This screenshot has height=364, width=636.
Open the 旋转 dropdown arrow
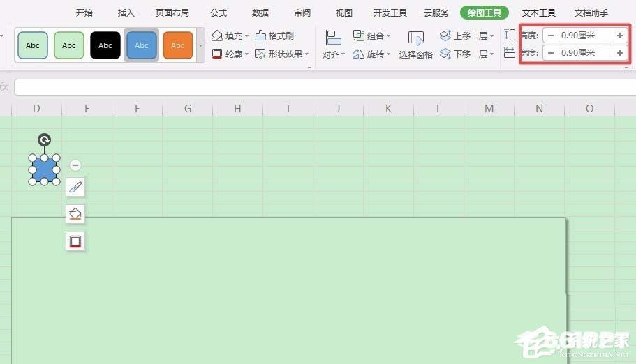pos(389,54)
